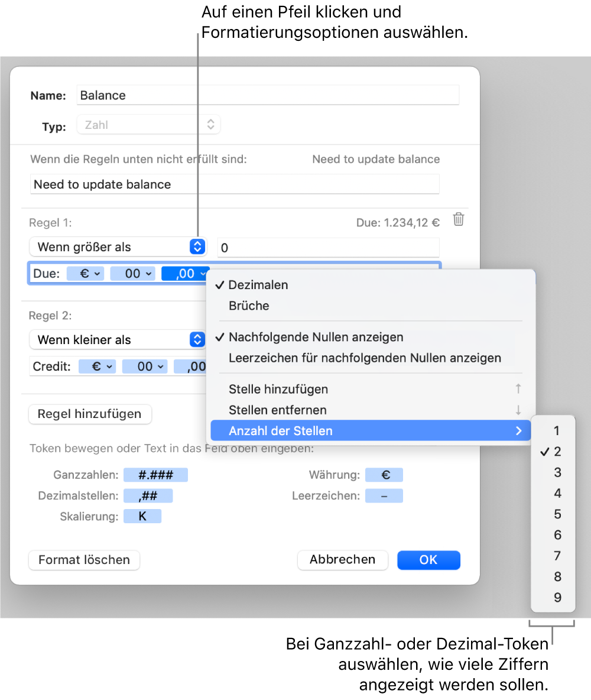
Task: Select 6 digits in the submenu
Action: (x=554, y=535)
